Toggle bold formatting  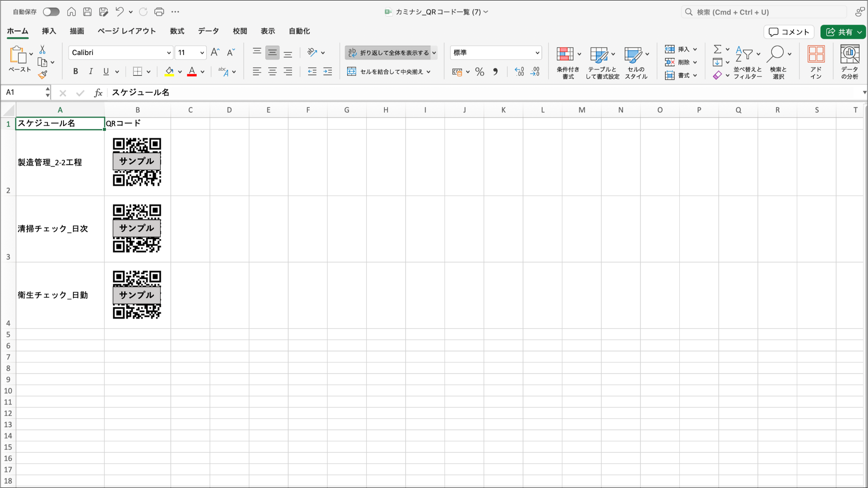coord(75,72)
